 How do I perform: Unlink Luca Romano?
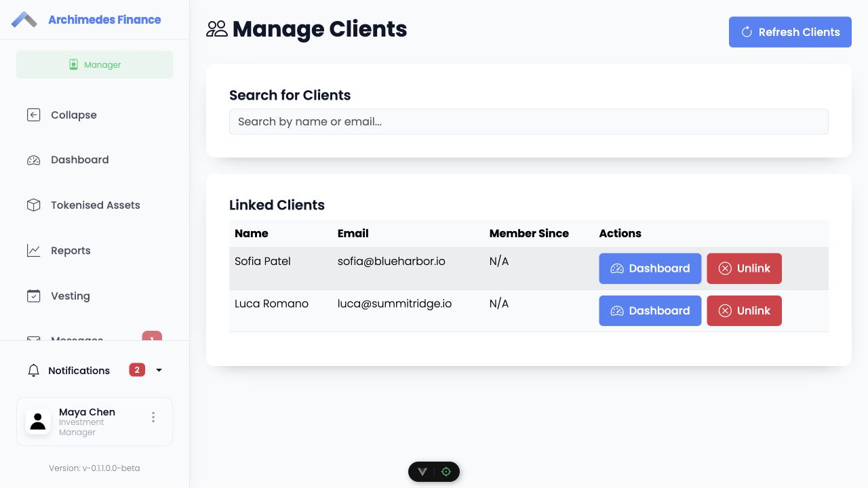[x=745, y=310]
